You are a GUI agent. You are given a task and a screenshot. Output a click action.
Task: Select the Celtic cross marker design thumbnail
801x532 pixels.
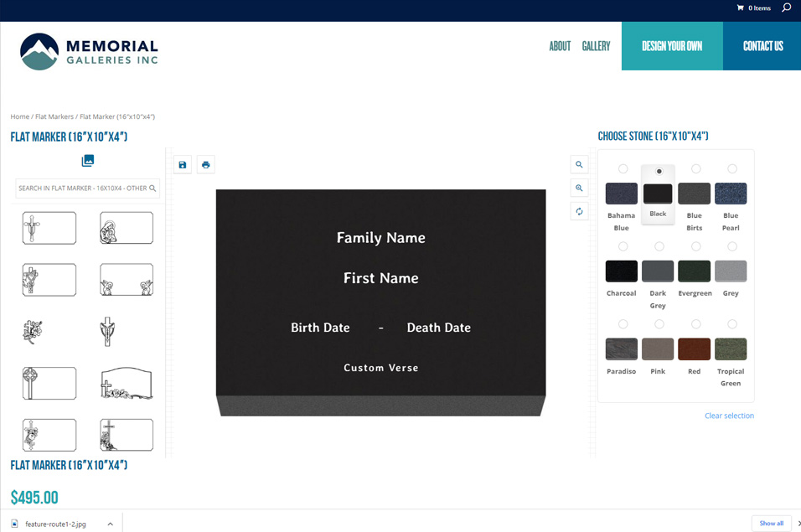coord(49,384)
